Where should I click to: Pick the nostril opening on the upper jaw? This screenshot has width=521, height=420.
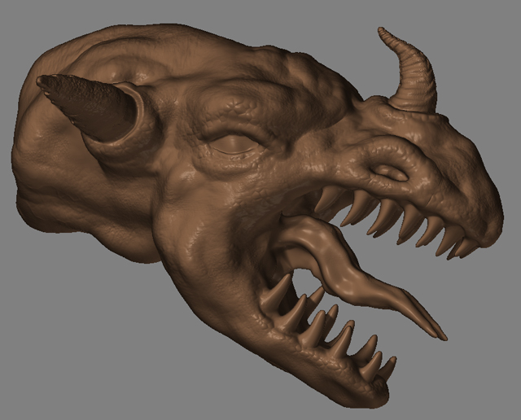(390, 172)
